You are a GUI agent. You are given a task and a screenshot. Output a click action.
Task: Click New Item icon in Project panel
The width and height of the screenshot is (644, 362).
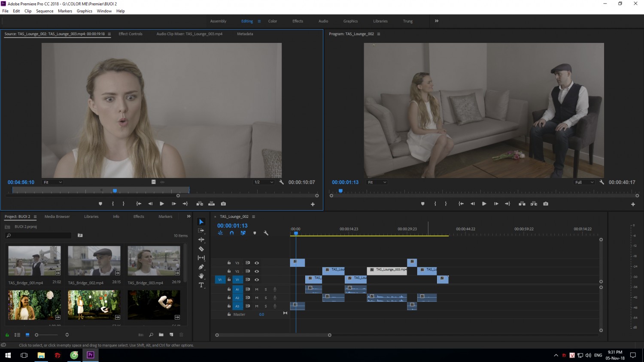pos(171,335)
